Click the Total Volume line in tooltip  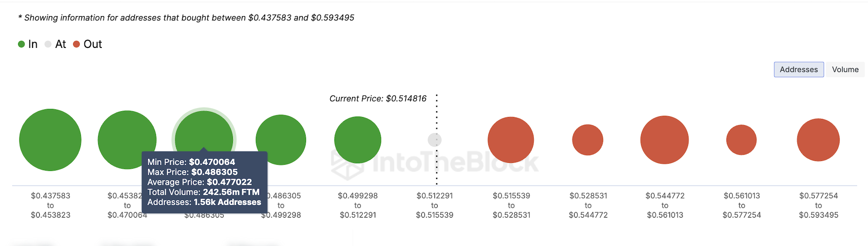(x=203, y=192)
